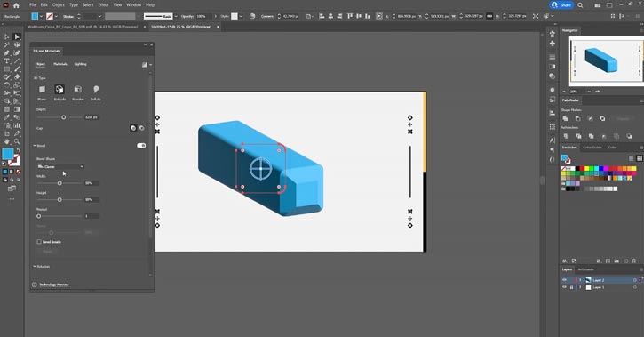Collapse the Bevel section
This screenshot has height=337, width=644.
(35, 146)
